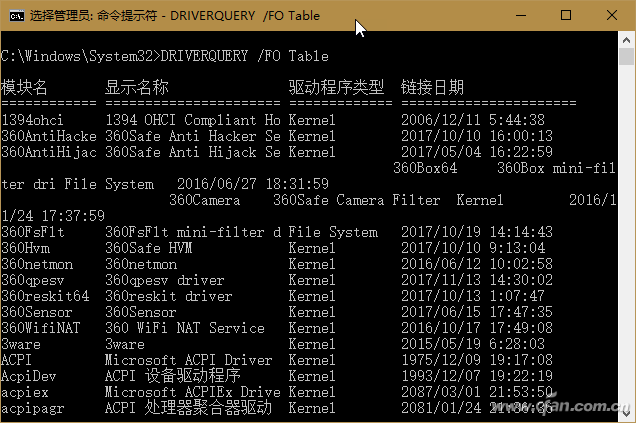Click module name 360Sensor
The image size is (636, 423).
click(x=37, y=312)
